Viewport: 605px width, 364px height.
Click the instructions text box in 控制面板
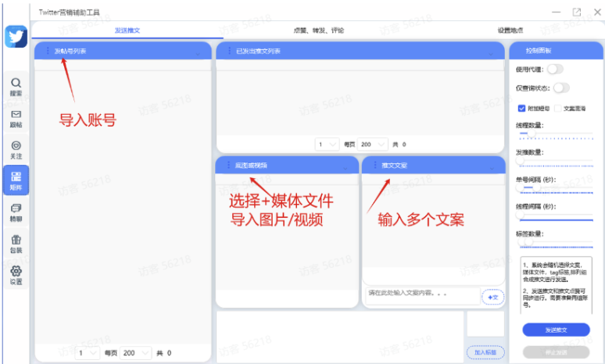[556, 285]
